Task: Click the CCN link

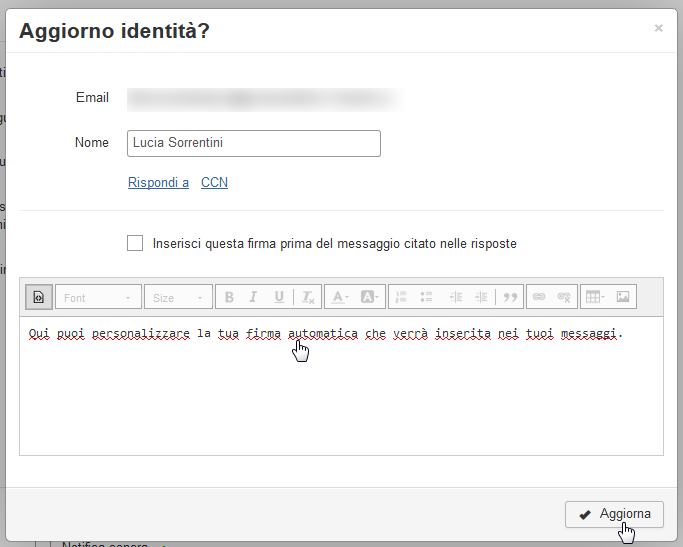Action: (214, 182)
